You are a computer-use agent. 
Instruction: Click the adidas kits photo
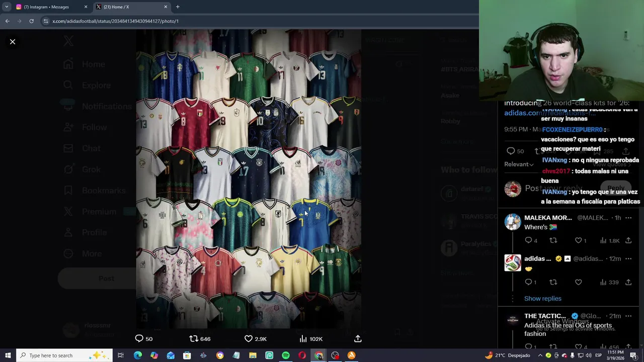coord(249,178)
